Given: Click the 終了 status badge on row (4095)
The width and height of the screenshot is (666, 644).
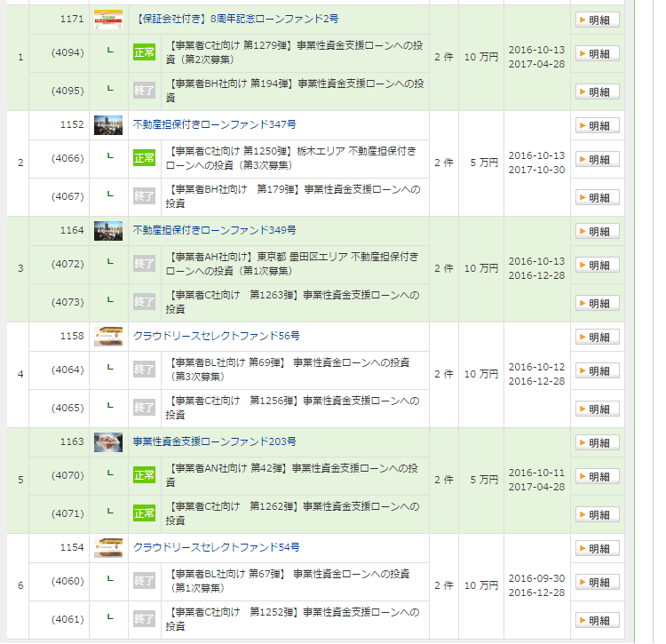Looking at the screenshot, I should pyautogui.click(x=144, y=90).
